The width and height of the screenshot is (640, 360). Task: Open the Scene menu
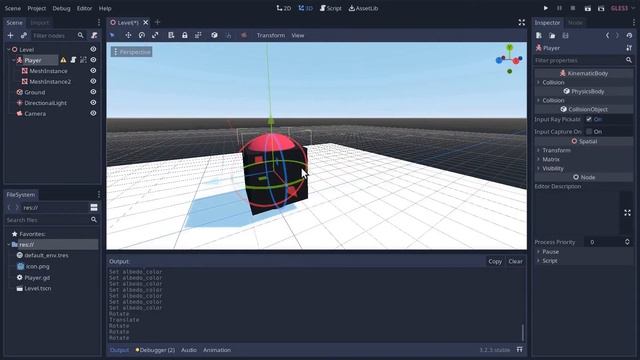click(x=13, y=8)
